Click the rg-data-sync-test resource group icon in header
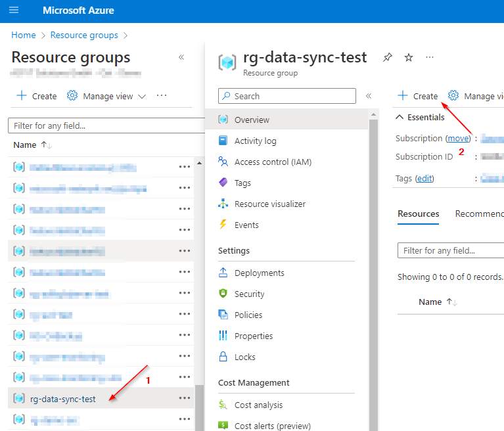 click(227, 62)
